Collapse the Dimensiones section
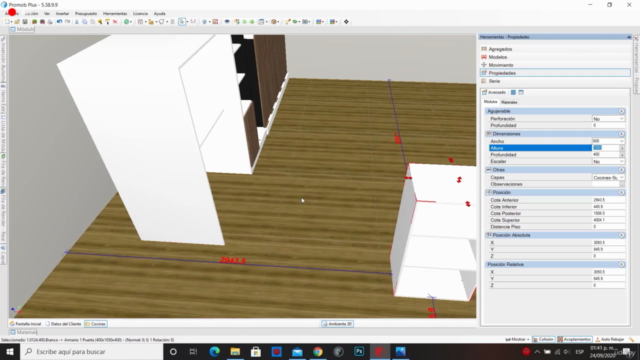 point(621,134)
